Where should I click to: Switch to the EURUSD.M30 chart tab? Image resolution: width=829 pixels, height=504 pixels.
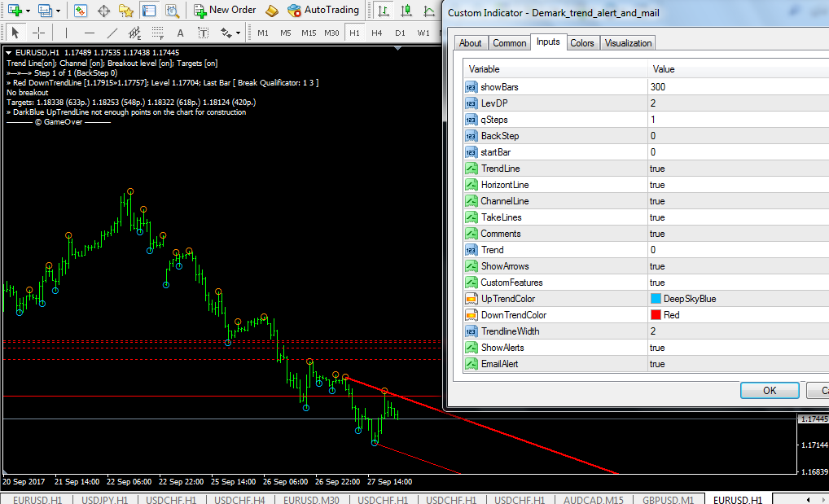point(311,499)
